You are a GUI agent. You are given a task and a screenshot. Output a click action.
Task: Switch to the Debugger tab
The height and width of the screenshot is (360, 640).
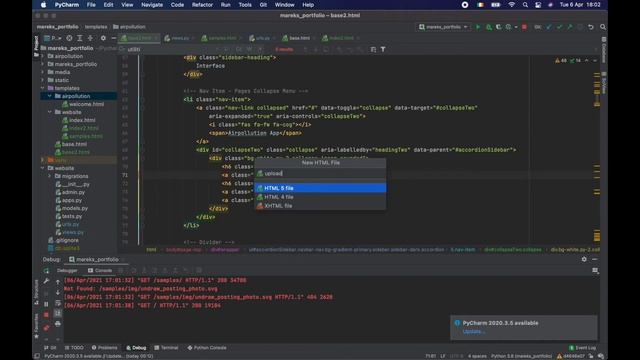pos(67,270)
